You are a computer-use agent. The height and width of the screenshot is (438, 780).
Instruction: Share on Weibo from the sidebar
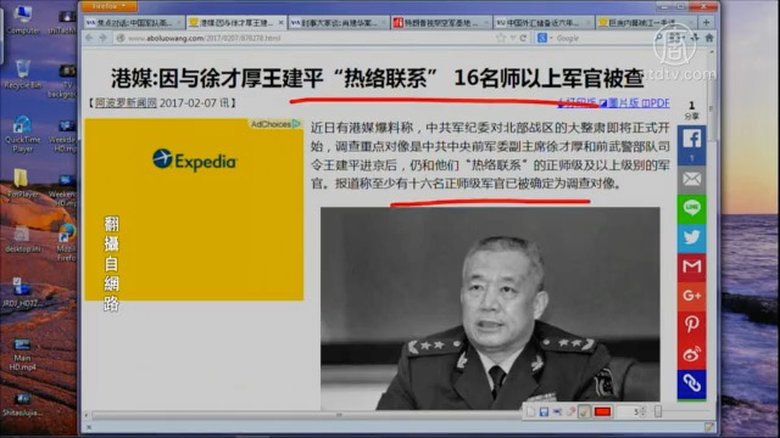coord(691,354)
